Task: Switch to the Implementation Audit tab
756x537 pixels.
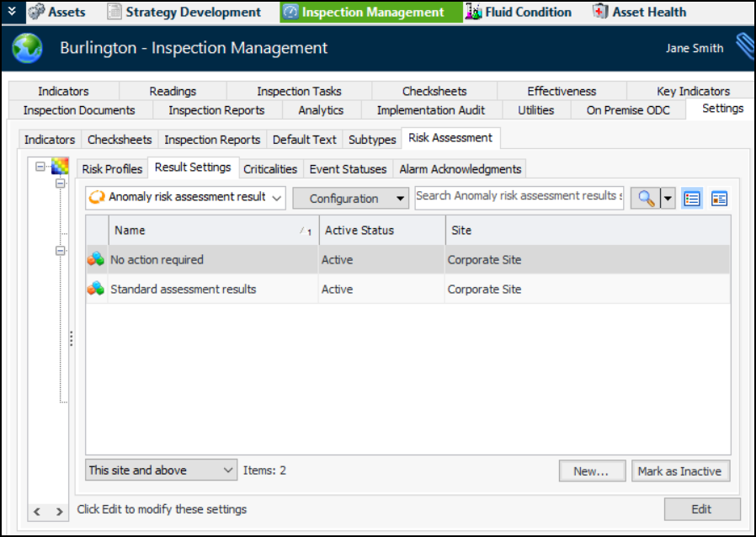Action: 431,110
